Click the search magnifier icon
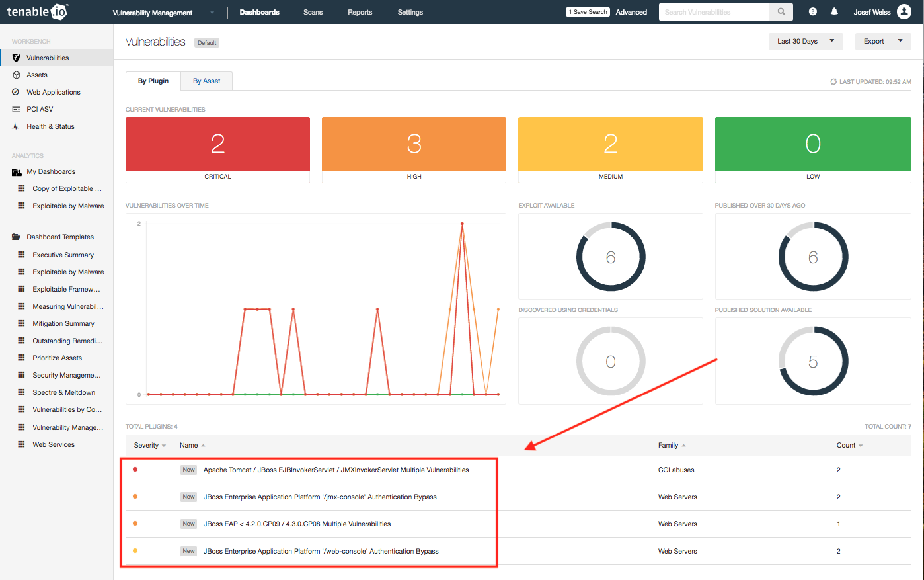924x580 pixels. [781, 12]
